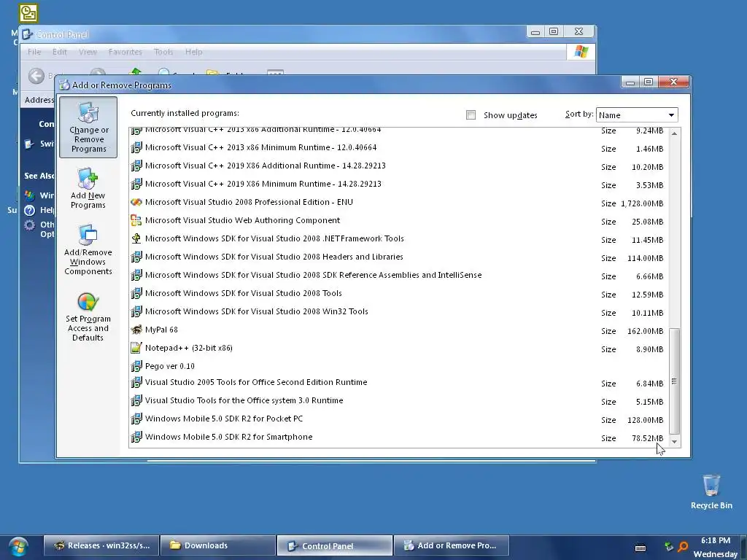Image resolution: width=747 pixels, height=560 pixels.
Task: Open Favorites menu in Control Panel window
Action: point(125,52)
